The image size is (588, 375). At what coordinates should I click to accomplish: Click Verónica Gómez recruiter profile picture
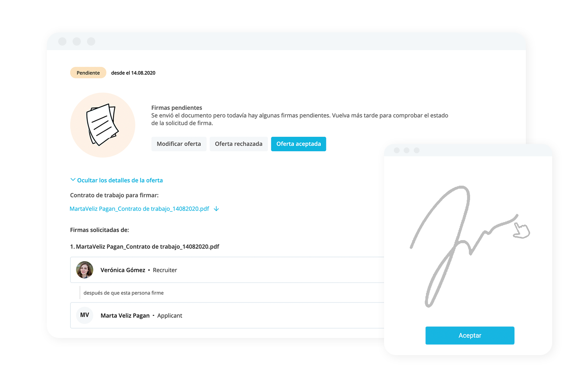(x=85, y=270)
